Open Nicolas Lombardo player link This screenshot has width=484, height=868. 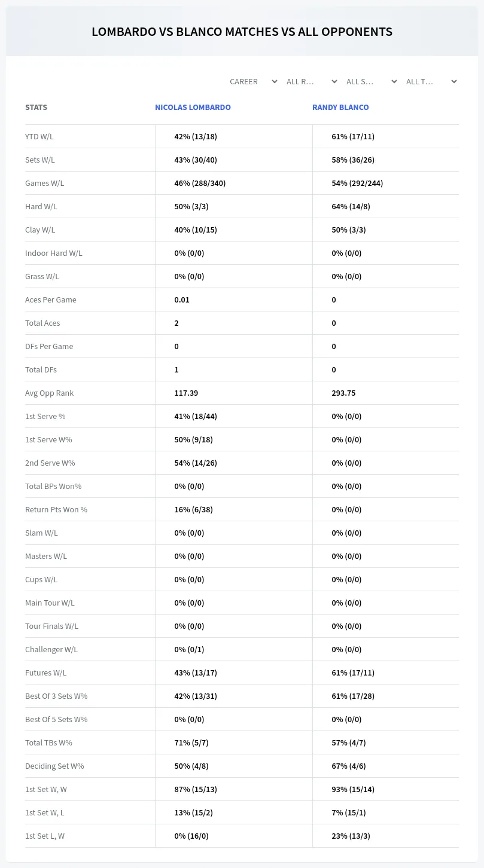click(193, 107)
